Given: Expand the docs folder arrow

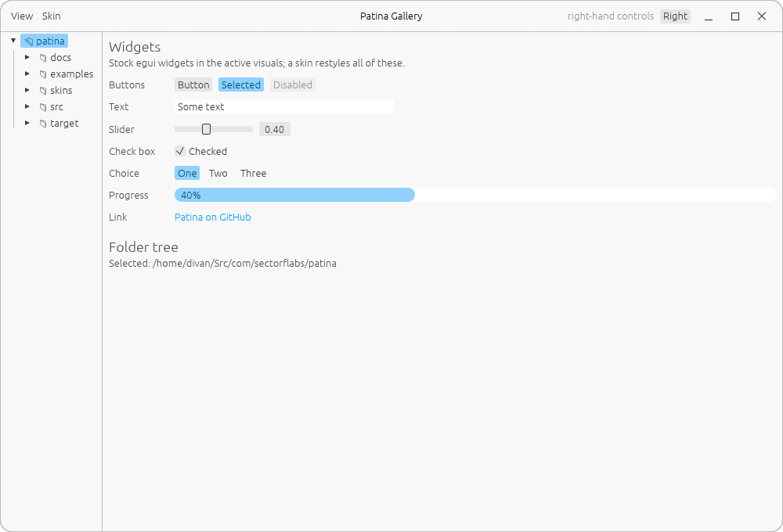Looking at the screenshot, I should coord(27,57).
